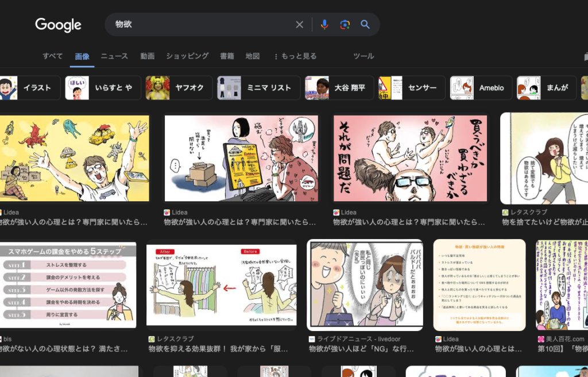Open the ツール search filters
Image resolution: width=588 pixels, height=377 pixels.
[x=364, y=56]
